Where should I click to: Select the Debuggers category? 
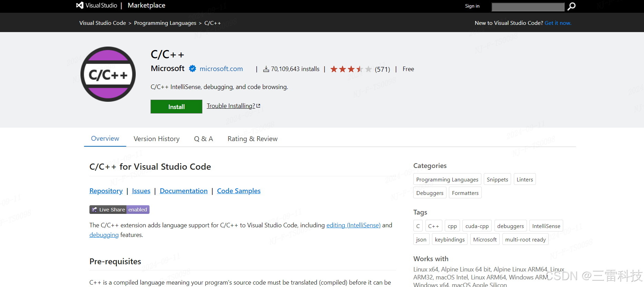coord(430,193)
